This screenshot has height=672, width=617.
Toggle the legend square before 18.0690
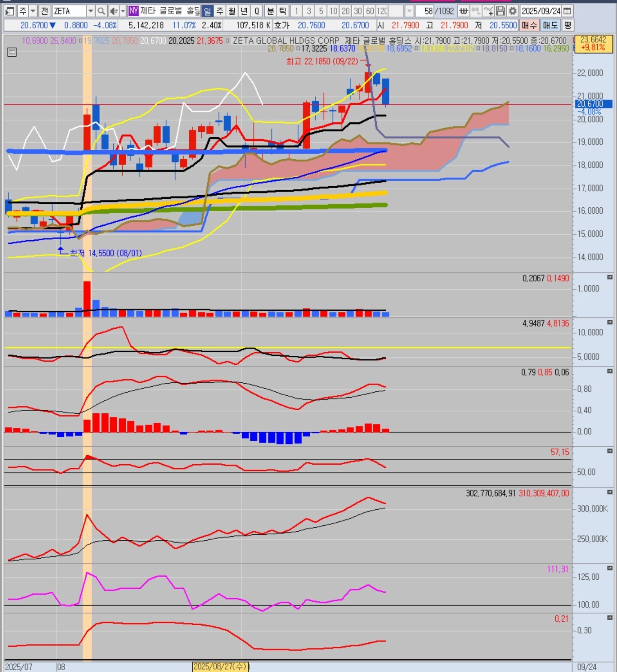416,48
